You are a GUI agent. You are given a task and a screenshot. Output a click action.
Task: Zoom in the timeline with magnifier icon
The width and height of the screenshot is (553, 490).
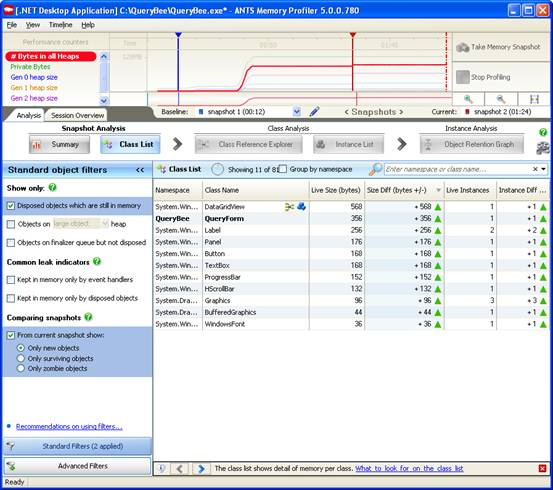tap(468, 99)
